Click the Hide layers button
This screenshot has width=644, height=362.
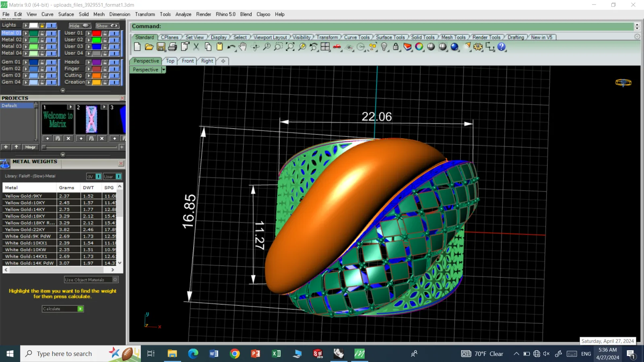[x=79, y=25]
